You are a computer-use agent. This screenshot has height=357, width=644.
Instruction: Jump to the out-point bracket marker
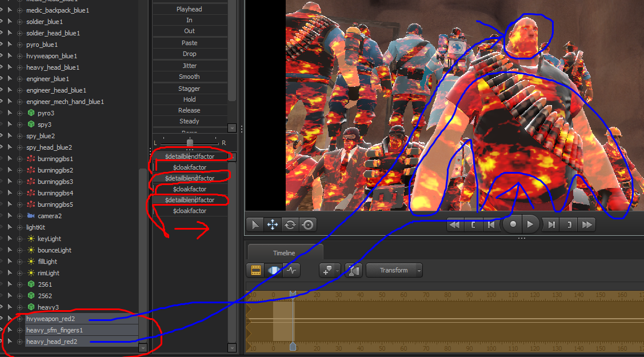(x=569, y=224)
